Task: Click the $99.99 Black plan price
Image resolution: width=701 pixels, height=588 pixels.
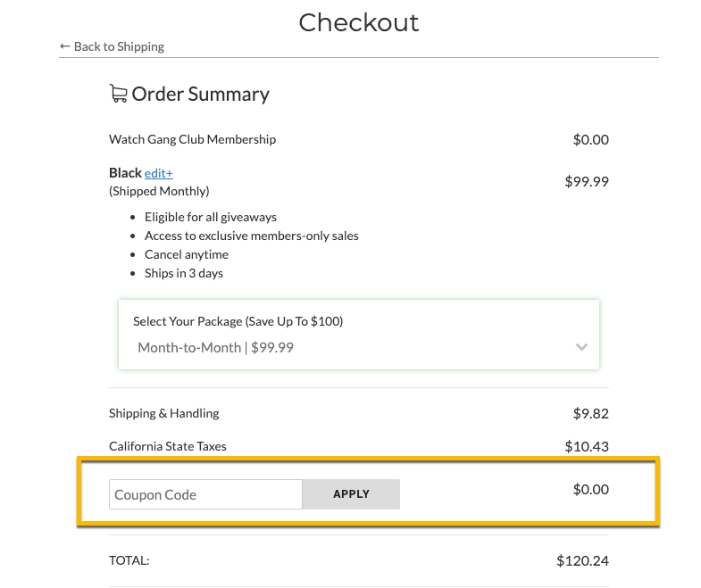Action: coord(587,181)
